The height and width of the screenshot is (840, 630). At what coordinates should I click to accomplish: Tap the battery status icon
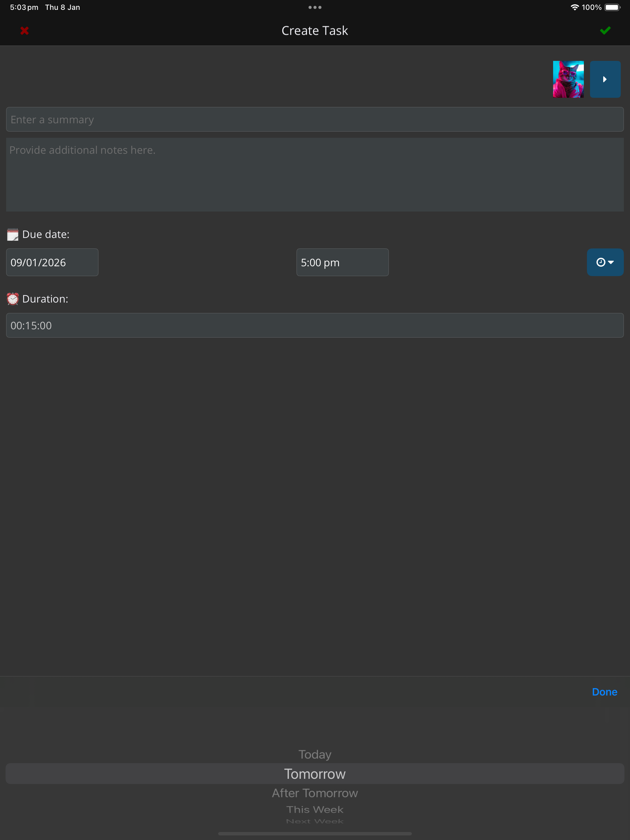coord(612,7)
